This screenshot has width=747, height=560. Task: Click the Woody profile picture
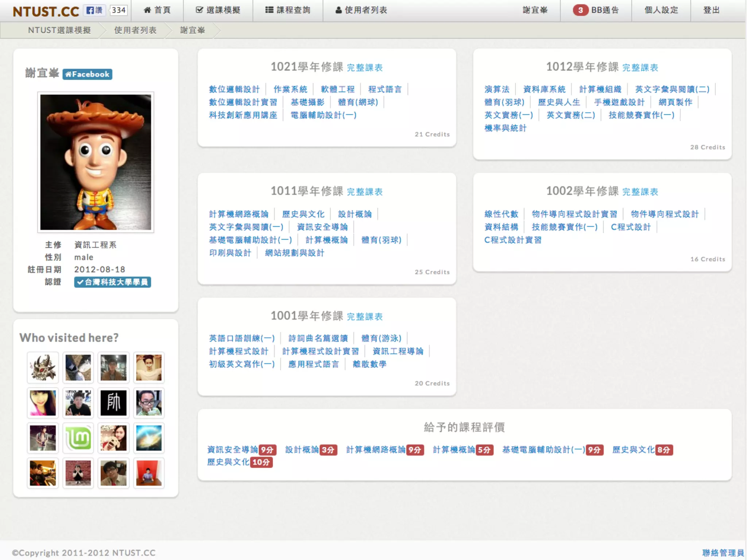pyautogui.click(x=96, y=162)
